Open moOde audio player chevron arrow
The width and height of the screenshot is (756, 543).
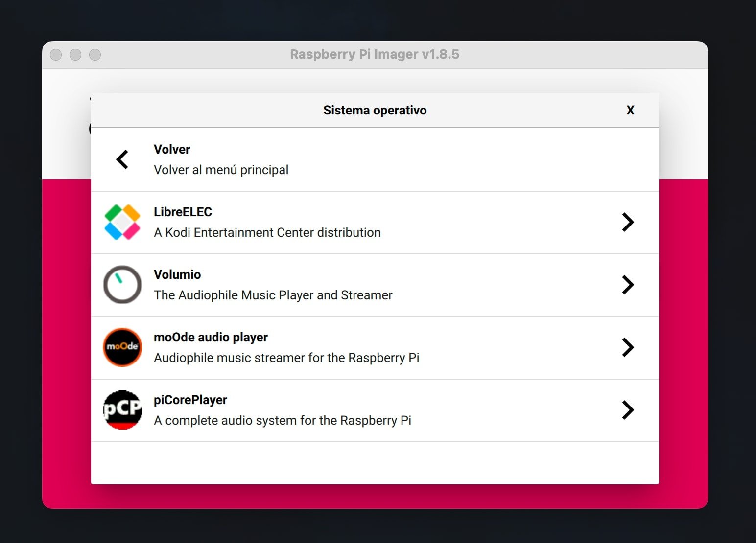tap(628, 347)
